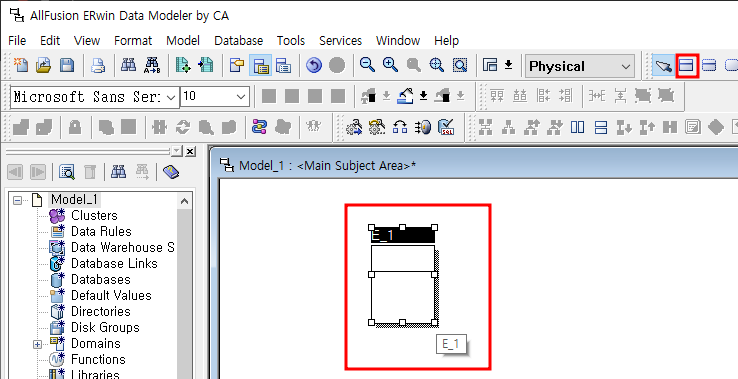Print the diagram with the printer icon
Viewport: 738px width, 379px height.
click(x=97, y=65)
